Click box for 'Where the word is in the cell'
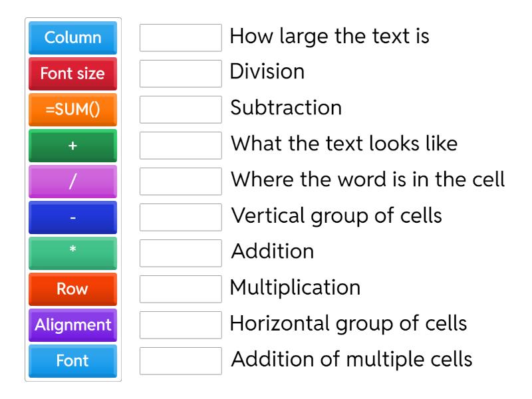Screen dimensions: 532x399 coord(181,182)
